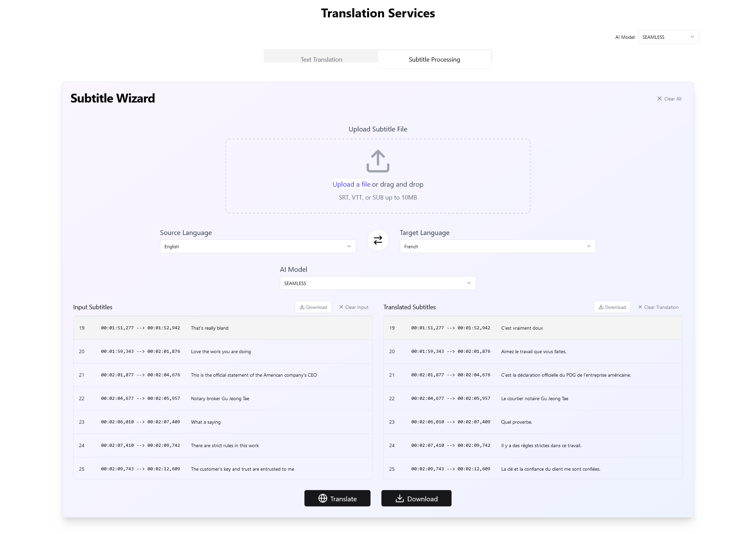Select input row "There are strict rules in this work"
This screenshot has height=534, width=756.
tap(223, 445)
